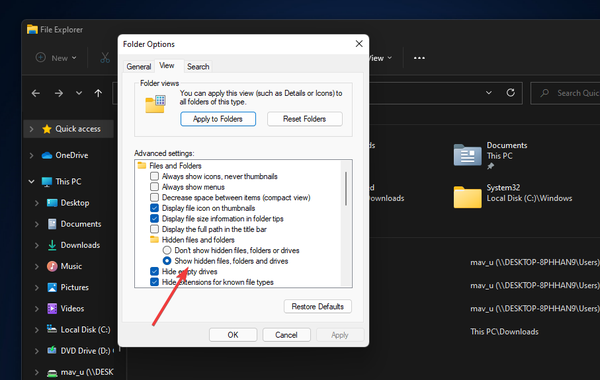
Task: Expand the Downloads tree node
Action: [x=37, y=245]
